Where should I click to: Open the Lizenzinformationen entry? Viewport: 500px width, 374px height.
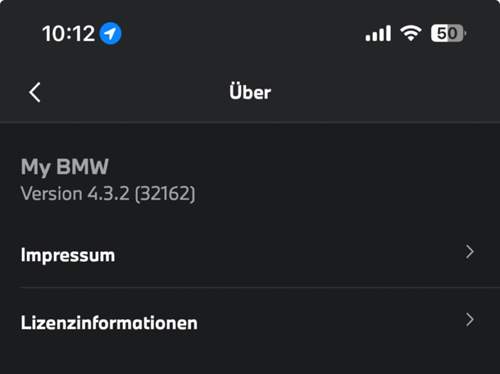[x=250, y=323]
